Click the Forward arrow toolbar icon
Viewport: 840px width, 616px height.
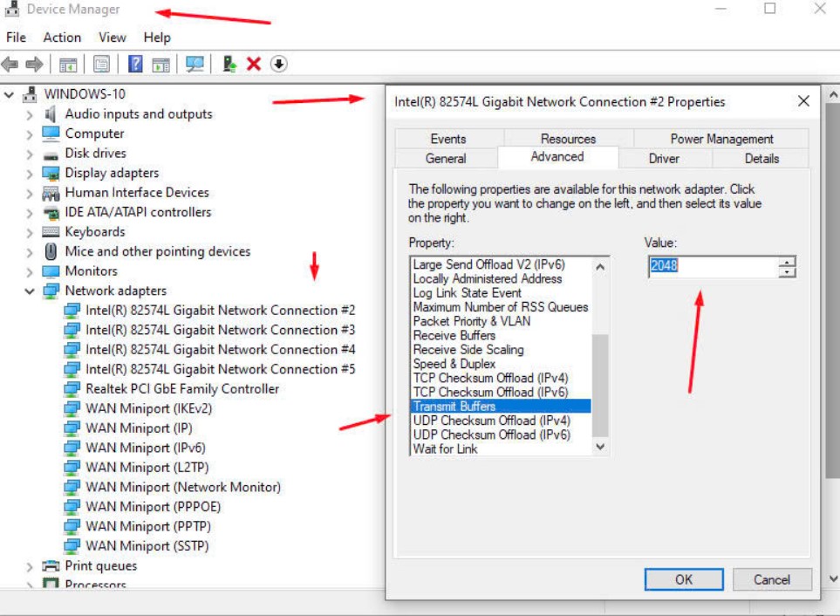(x=34, y=65)
